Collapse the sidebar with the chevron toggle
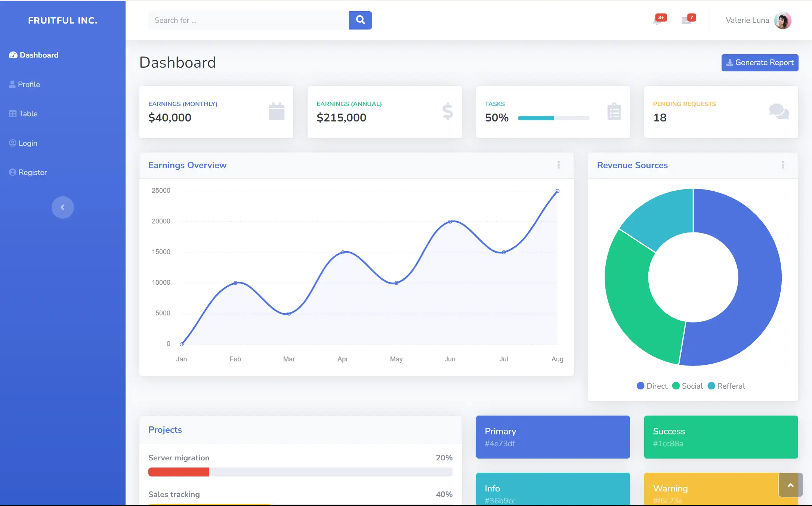Viewport: 812px width, 506px height. tap(63, 207)
